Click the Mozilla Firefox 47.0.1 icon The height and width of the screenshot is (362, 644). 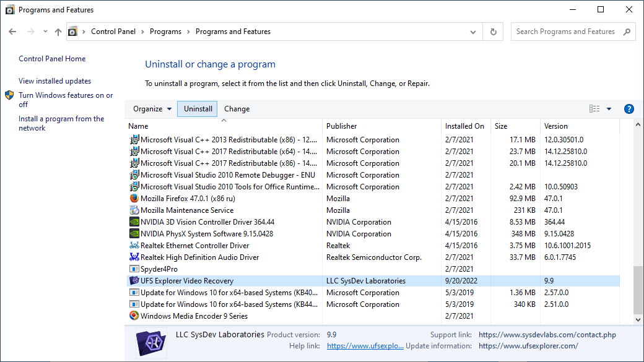coord(134,198)
